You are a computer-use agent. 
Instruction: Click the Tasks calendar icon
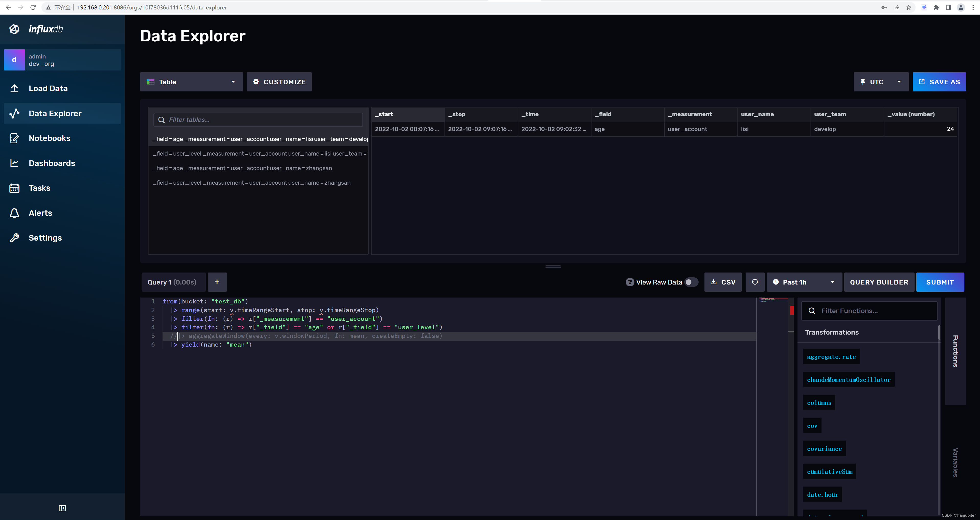coord(15,188)
